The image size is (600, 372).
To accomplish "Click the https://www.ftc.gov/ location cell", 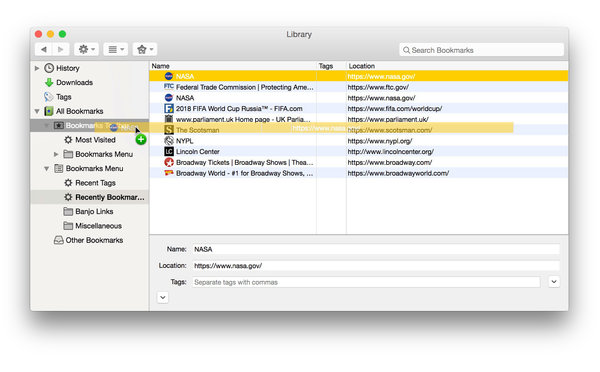I will pyautogui.click(x=378, y=87).
